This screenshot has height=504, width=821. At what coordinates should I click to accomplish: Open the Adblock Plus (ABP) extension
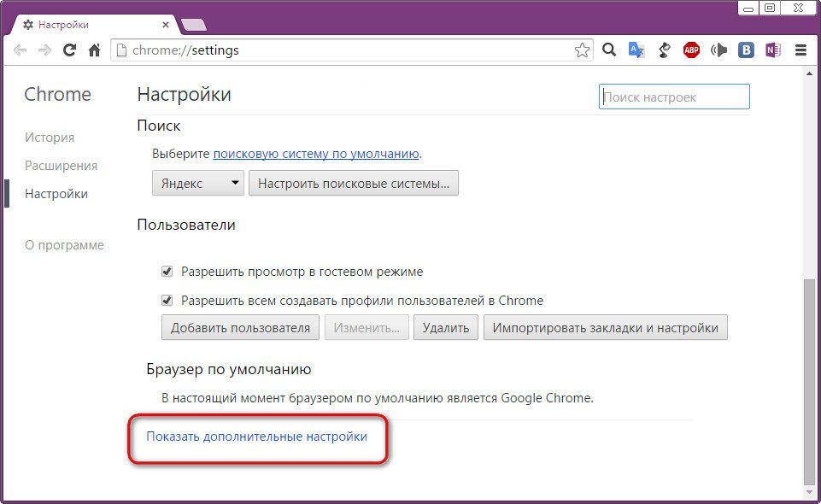(x=691, y=50)
